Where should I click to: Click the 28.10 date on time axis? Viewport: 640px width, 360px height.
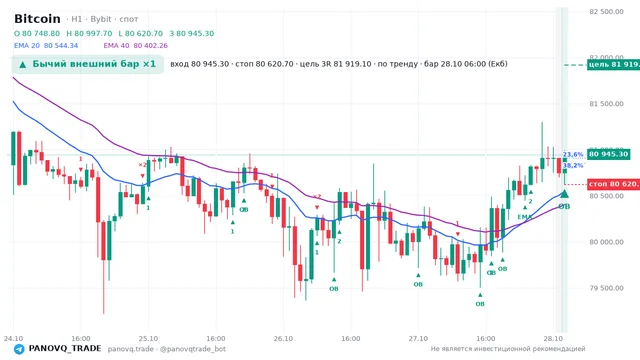tap(553, 339)
